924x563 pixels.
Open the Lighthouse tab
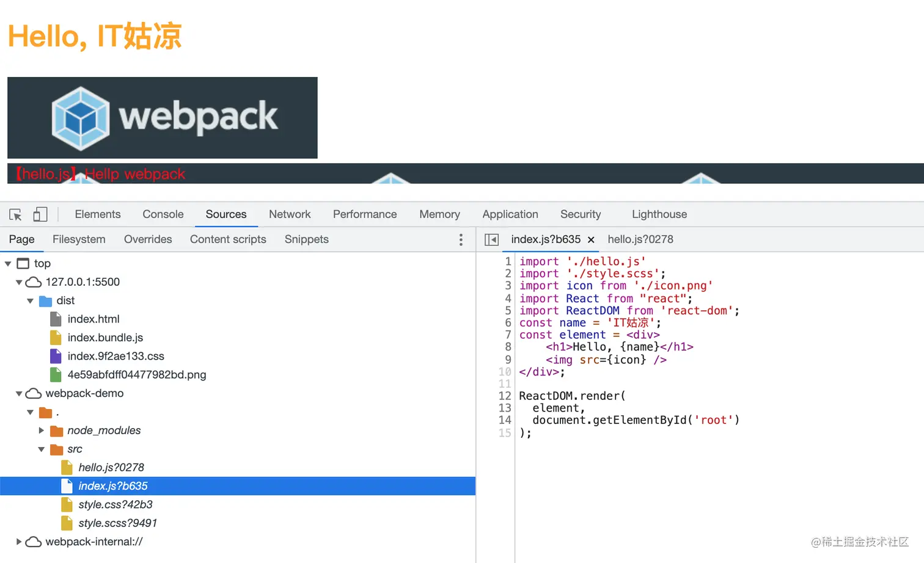tap(659, 214)
